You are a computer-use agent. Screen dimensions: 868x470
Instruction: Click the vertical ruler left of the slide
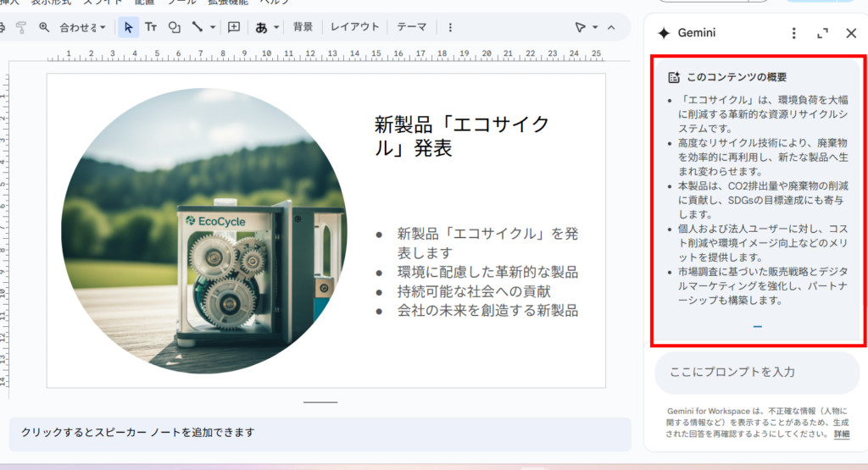[4, 229]
